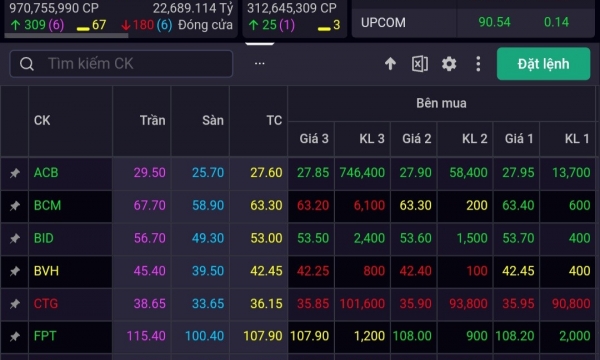Export the table via the Excel icon

[420, 64]
